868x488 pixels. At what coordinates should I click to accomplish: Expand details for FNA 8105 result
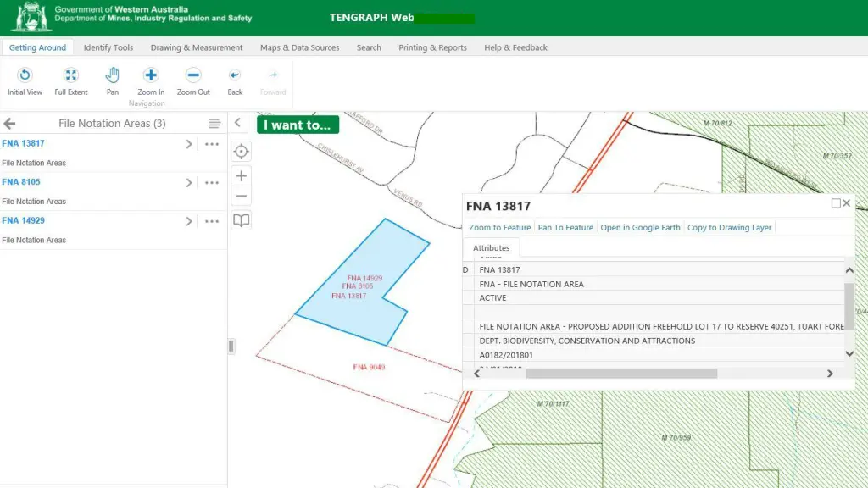189,183
